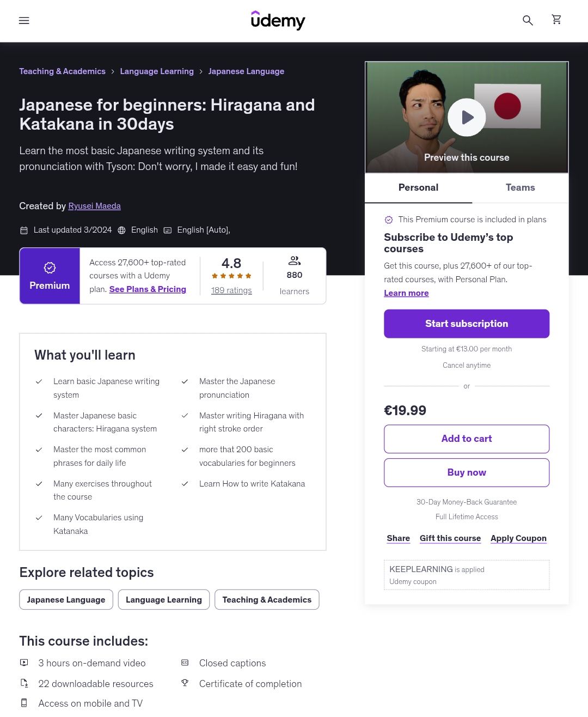This screenshot has height=717, width=588.
Task: Open the shopping cart icon
Action: pos(556,20)
